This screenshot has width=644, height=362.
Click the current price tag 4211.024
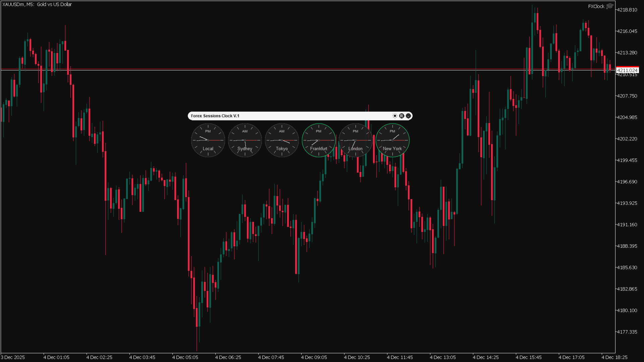627,70
